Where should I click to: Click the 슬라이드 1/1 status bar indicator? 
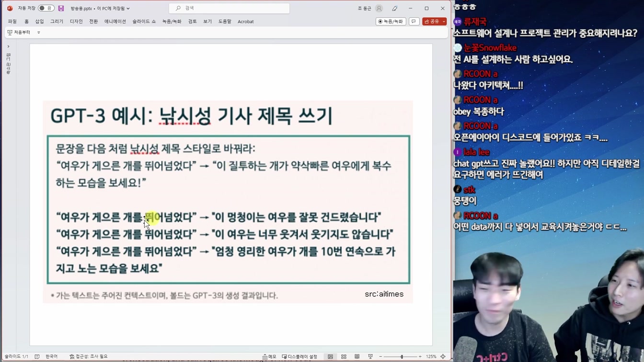pyautogui.click(x=16, y=357)
